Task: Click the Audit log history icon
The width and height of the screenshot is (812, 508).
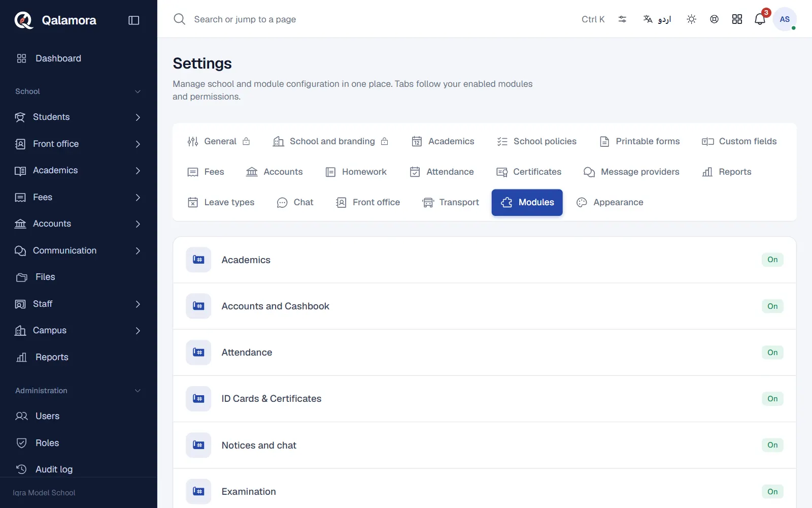Action: (21, 469)
